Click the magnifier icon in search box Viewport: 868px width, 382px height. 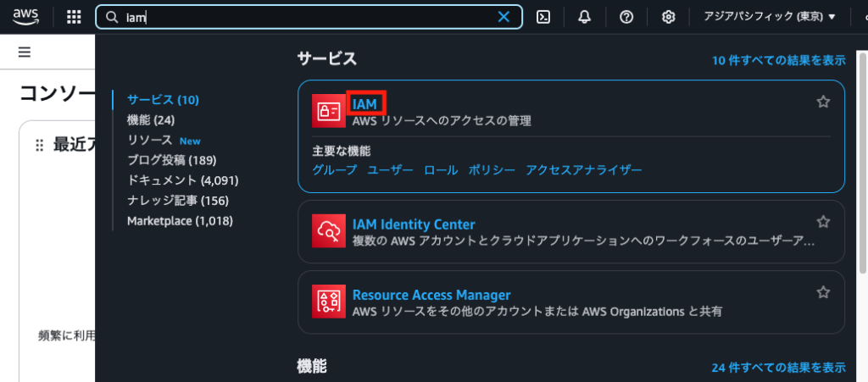pos(112,17)
